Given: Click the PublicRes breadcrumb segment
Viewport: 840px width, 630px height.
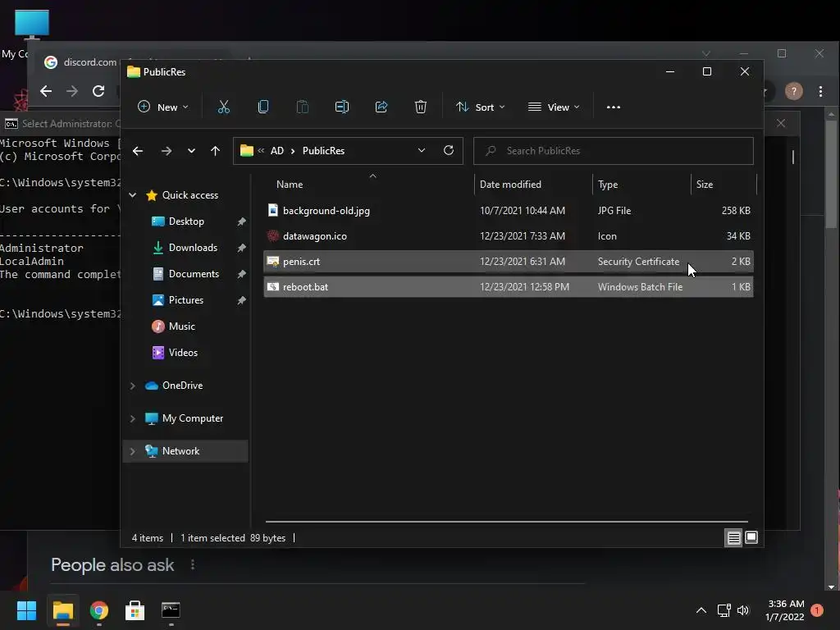Looking at the screenshot, I should (323, 151).
